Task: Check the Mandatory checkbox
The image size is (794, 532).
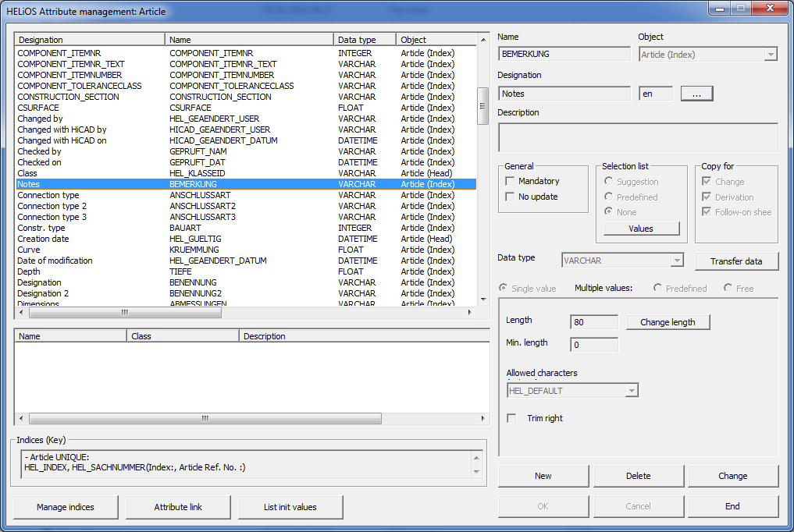Action: (x=511, y=181)
